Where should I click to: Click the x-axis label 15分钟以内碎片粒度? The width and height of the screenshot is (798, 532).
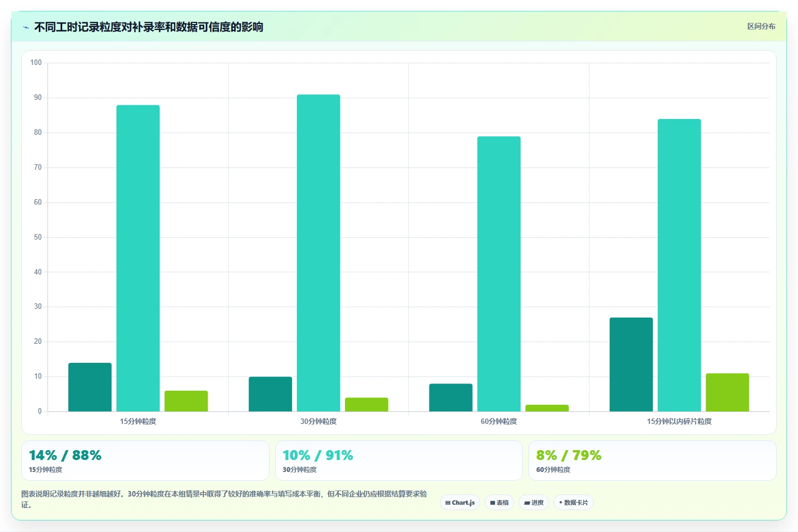click(680, 421)
